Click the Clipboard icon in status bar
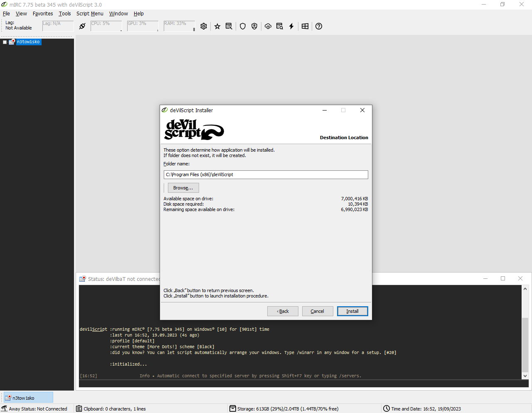 pos(79,408)
